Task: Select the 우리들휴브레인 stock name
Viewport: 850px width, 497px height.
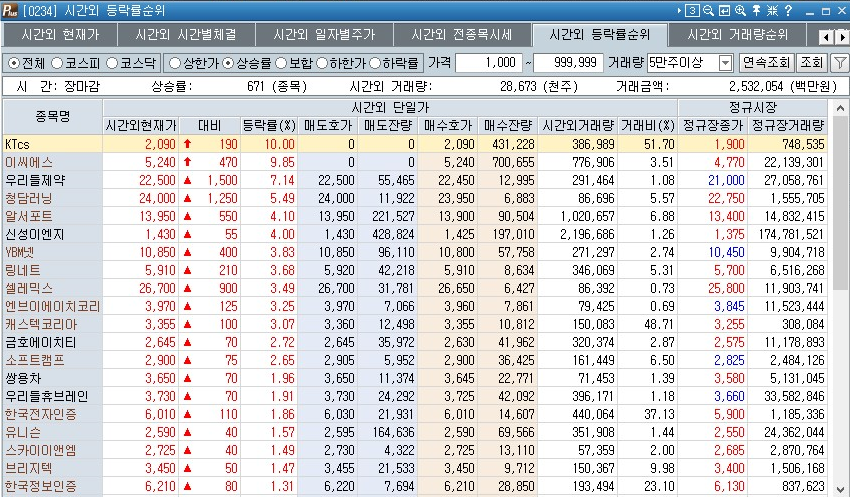Action: (x=47, y=396)
